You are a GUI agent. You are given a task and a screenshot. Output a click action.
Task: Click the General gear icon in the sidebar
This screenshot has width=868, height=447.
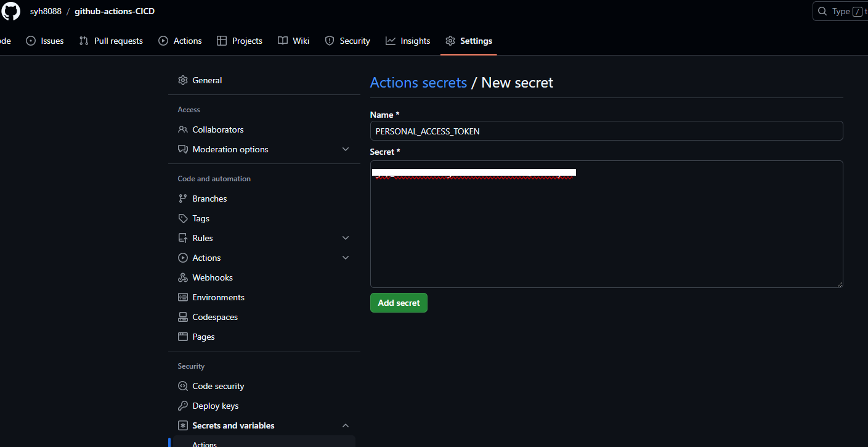183,80
